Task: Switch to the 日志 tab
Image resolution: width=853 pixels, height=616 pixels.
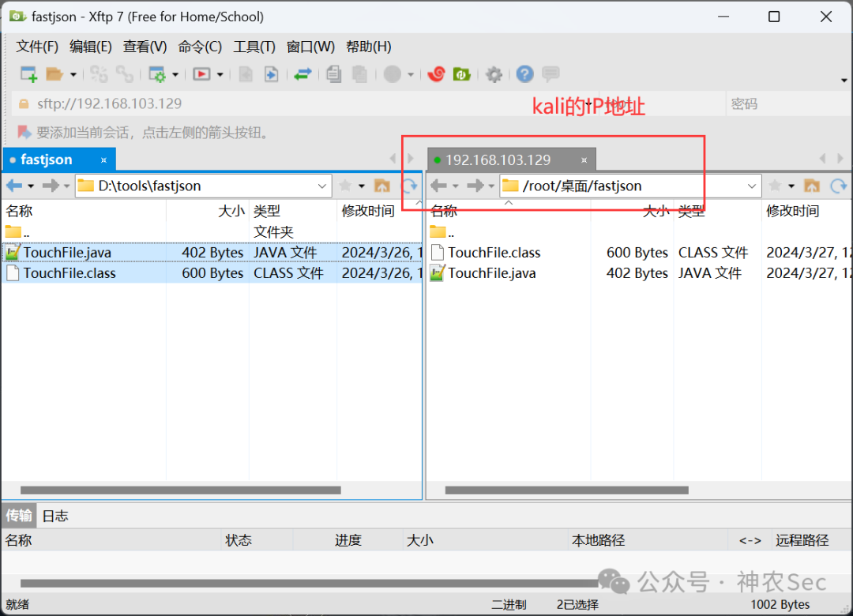Action: tap(55, 516)
